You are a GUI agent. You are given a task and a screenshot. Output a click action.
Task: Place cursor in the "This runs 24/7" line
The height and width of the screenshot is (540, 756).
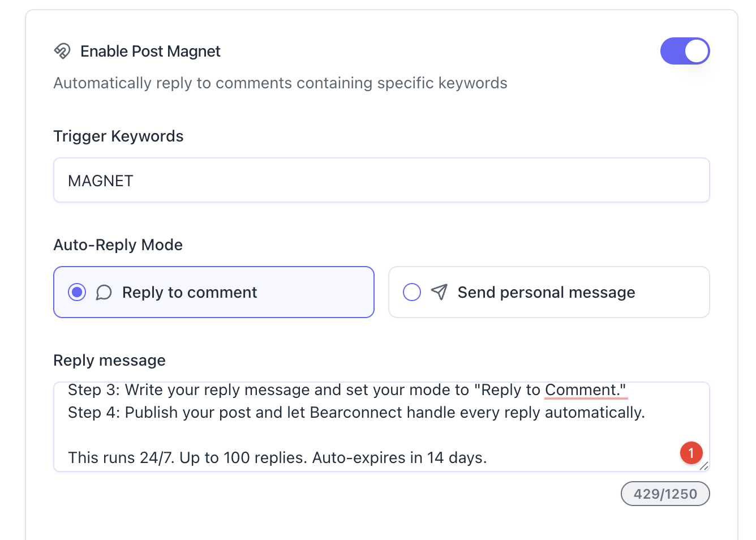(277, 458)
